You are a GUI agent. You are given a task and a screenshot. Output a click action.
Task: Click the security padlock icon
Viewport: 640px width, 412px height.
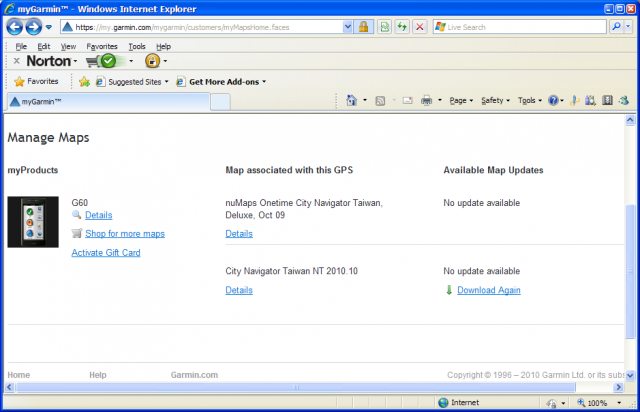click(x=363, y=27)
